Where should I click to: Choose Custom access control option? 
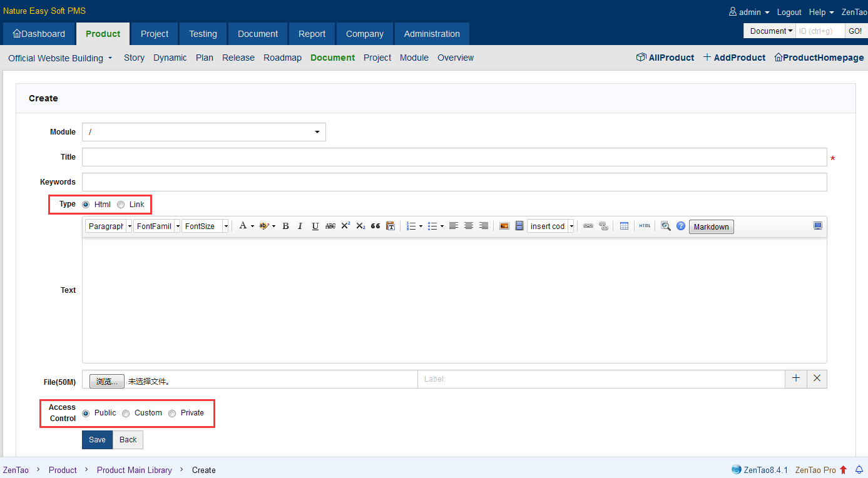(x=126, y=414)
